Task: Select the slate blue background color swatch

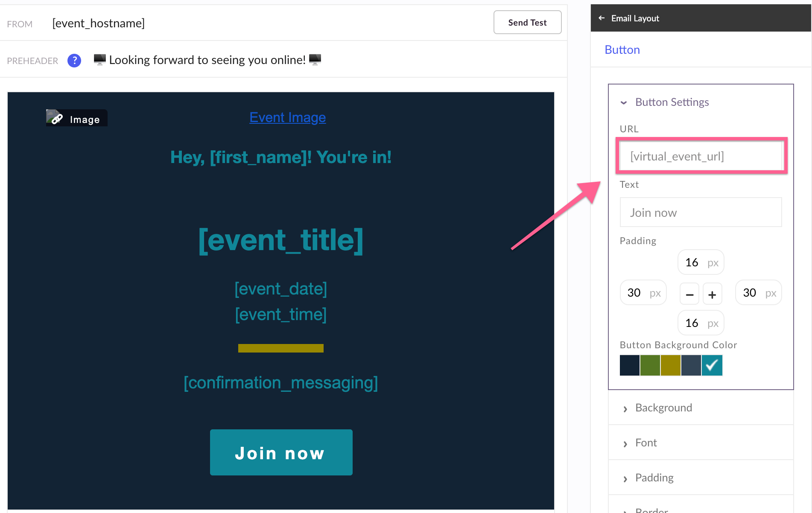Action: pyautogui.click(x=691, y=365)
